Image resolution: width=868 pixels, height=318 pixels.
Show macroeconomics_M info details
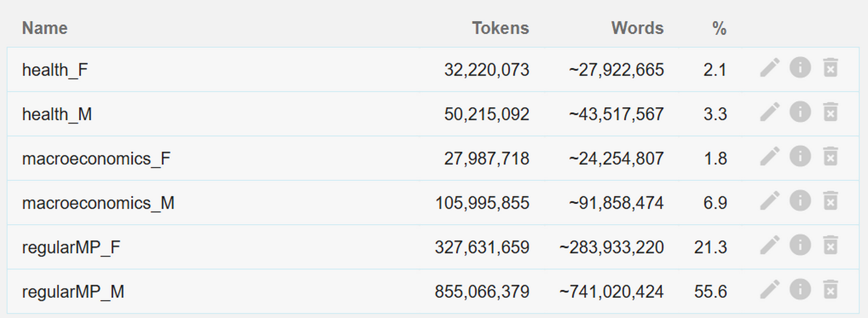point(800,201)
